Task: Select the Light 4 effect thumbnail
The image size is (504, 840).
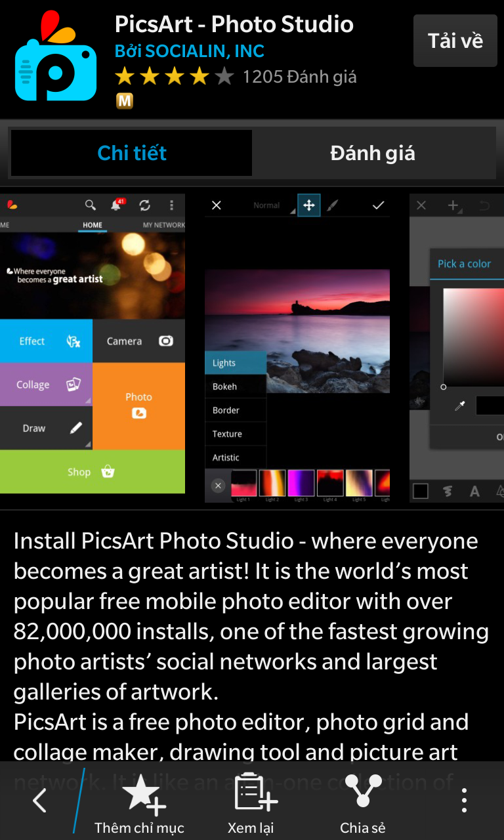Action: point(330,483)
